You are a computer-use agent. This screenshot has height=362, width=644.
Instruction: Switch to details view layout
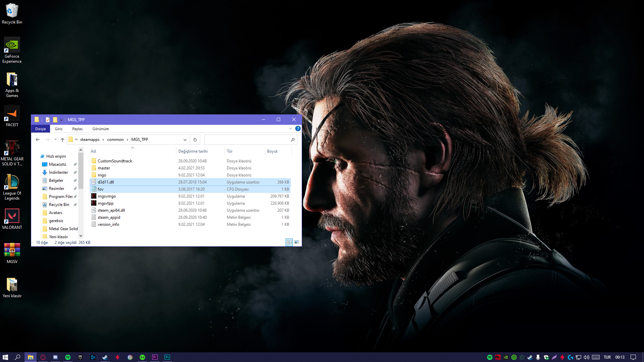click(x=289, y=242)
